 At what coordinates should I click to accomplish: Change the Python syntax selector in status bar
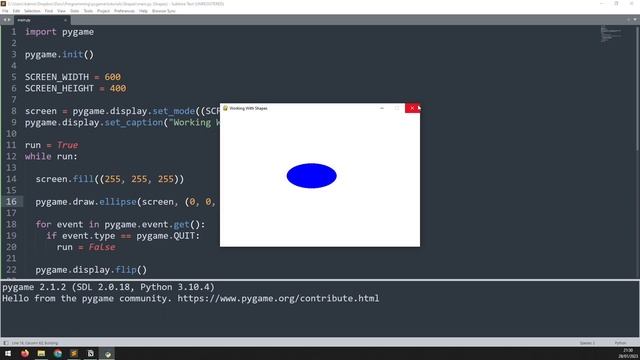(620, 343)
